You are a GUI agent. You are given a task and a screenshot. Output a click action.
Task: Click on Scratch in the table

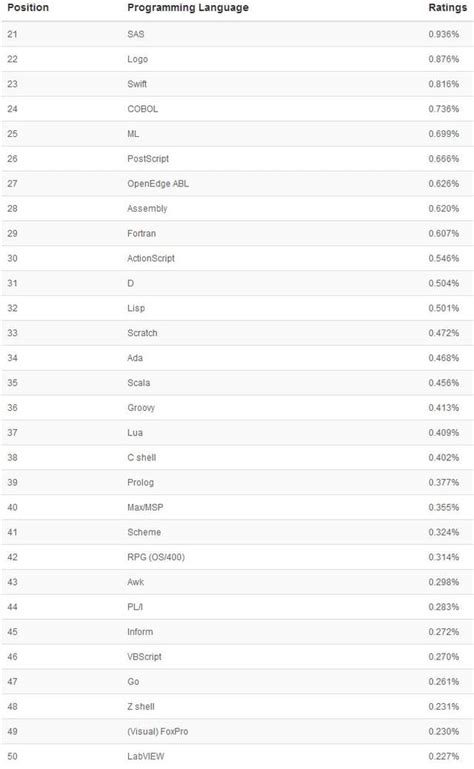pyautogui.click(x=142, y=333)
